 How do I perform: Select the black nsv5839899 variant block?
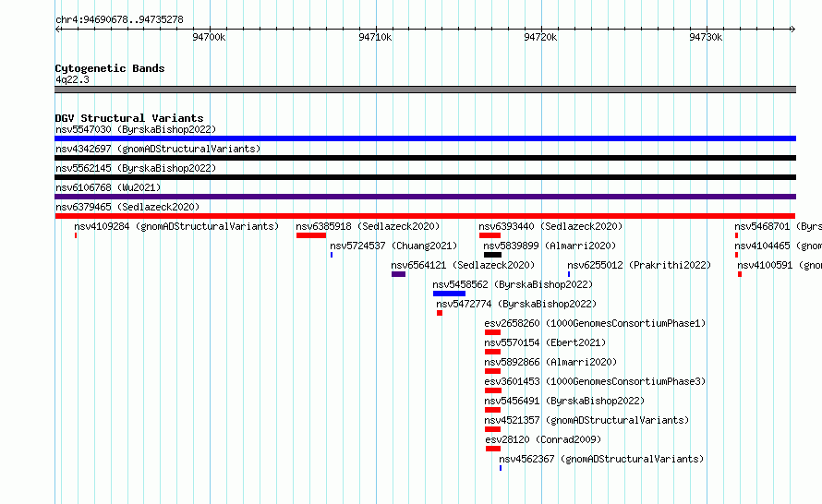pos(493,255)
